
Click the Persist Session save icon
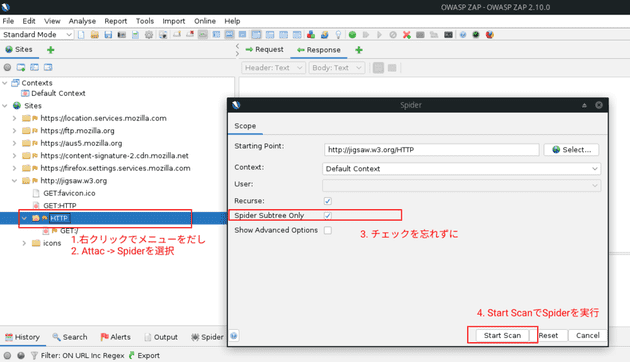tap(108, 35)
